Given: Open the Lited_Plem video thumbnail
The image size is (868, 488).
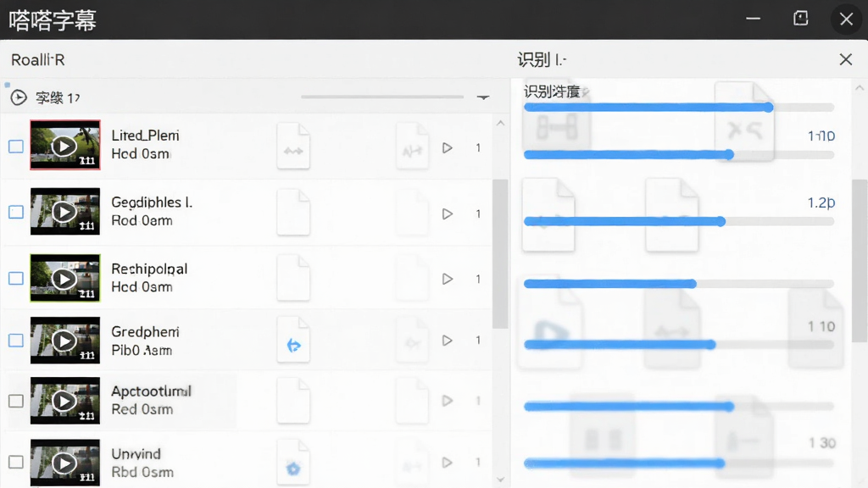Looking at the screenshot, I should click(x=65, y=145).
